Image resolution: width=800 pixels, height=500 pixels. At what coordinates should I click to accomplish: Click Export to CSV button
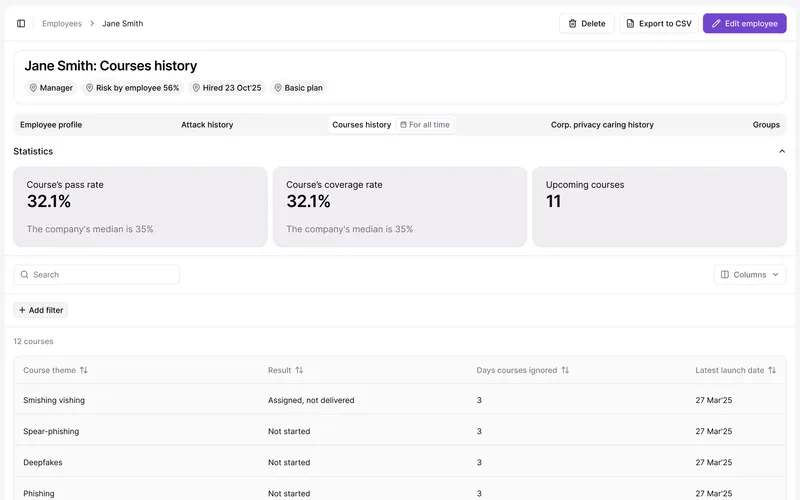tap(659, 23)
